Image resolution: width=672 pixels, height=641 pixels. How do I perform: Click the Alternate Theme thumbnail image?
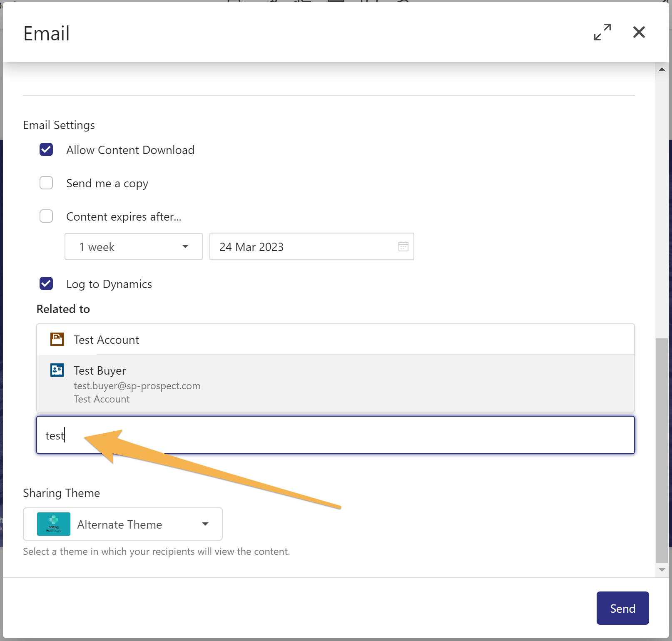pos(54,524)
